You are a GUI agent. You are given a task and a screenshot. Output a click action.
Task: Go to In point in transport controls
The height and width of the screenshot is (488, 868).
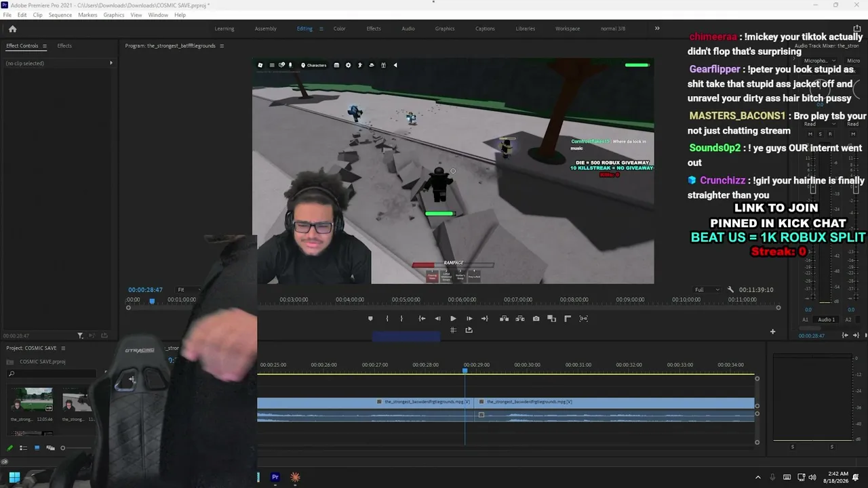click(x=422, y=319)
